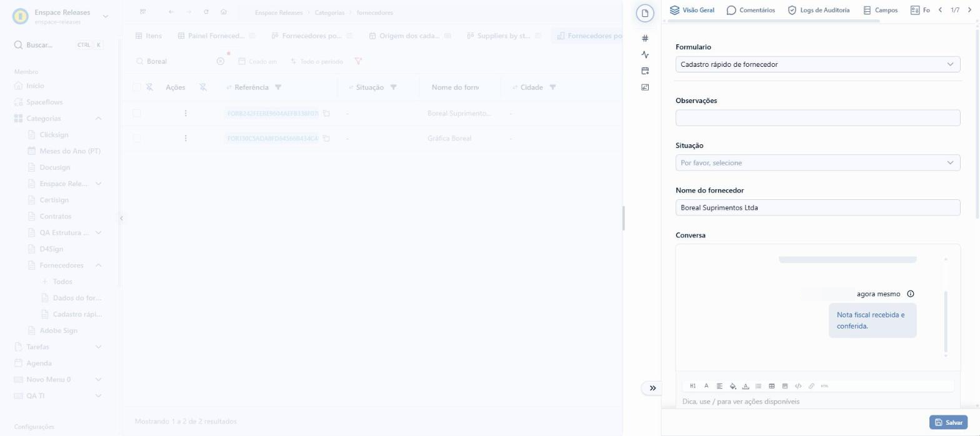Screen dimensions: 980x436
Task: Open the 'Origem dos cada...' view tab
Action: click(x=409, y=36)
